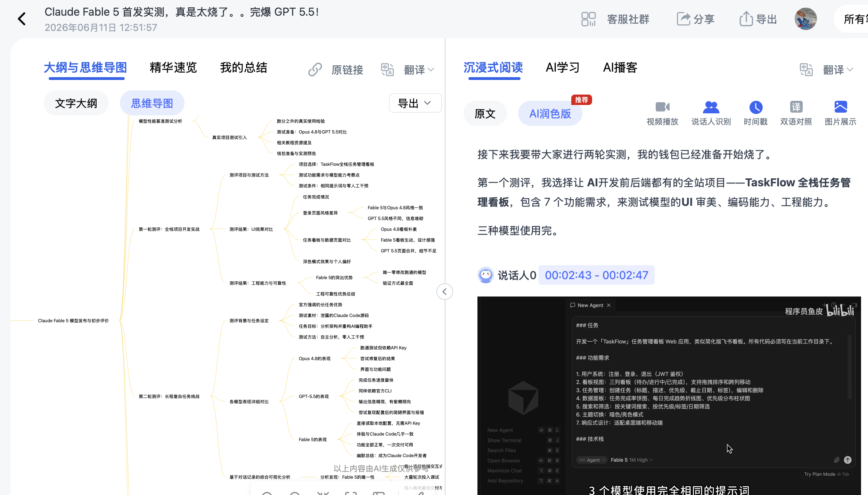Select node Opus 4.8的表现
This screenshot has width=868, height=495.
(x=314, y=358)
